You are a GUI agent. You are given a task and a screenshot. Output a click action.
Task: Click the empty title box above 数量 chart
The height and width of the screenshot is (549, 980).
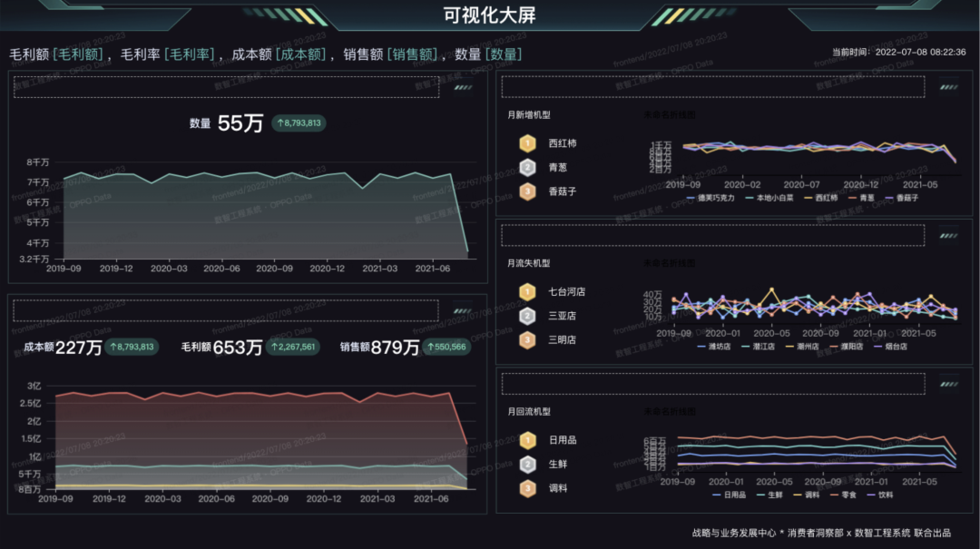pyautogui.click(x=226, y=87)
